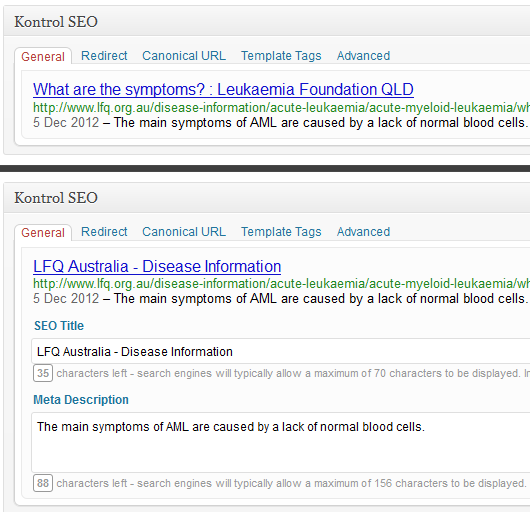
Task: Select the Advanced tab in top panel
Action: pos(363,56)
